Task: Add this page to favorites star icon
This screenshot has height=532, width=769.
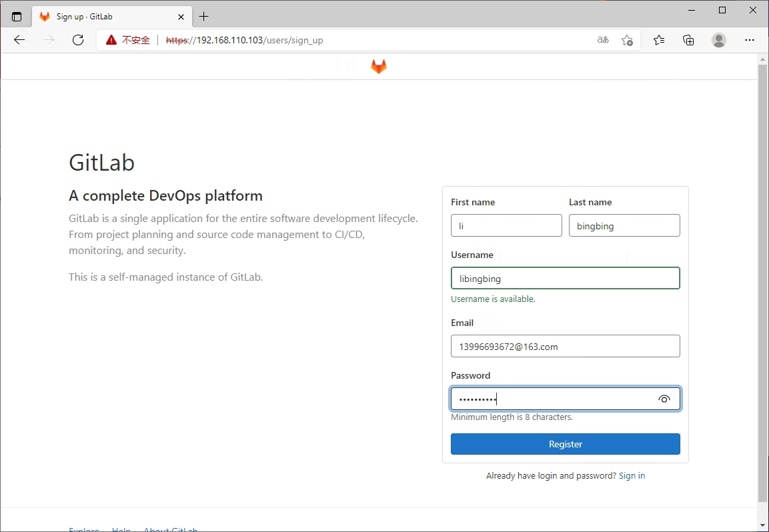Action: 627,40
